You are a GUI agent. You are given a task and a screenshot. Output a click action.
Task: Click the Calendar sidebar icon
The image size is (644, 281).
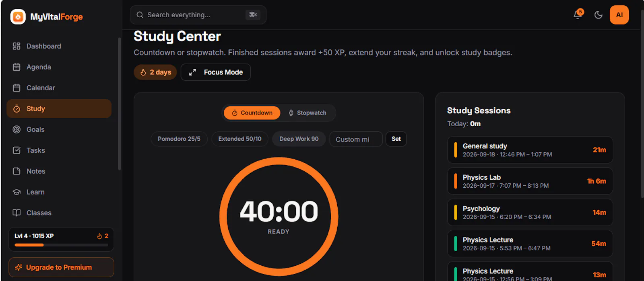17,88
